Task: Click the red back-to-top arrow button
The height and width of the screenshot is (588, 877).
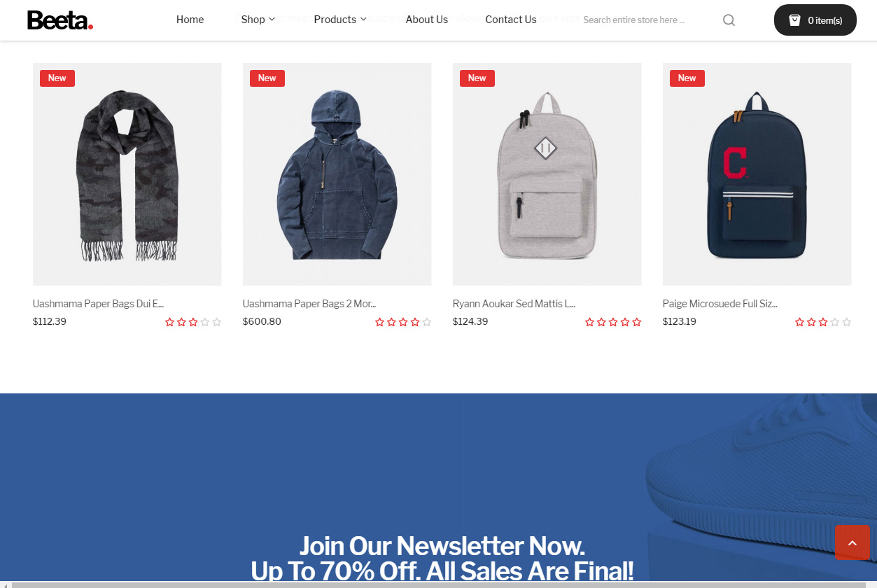Action: 853,542
